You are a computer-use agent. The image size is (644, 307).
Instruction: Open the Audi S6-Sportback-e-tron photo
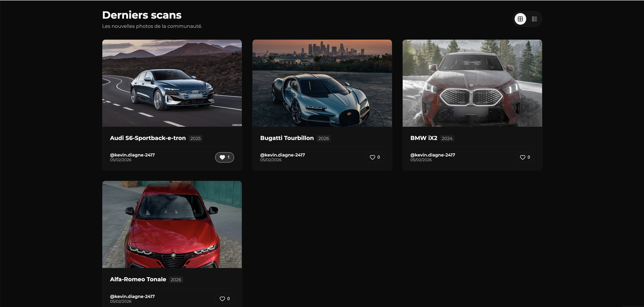(x=172, y=83)
